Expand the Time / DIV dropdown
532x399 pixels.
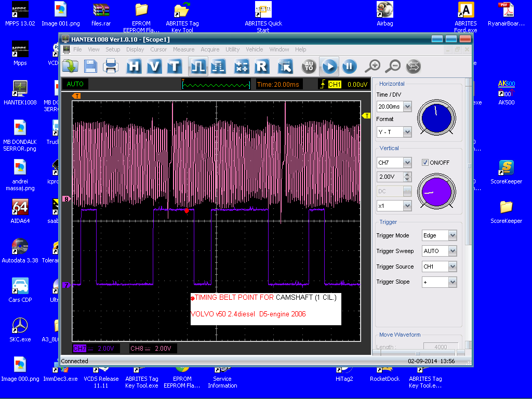[407, 107]
